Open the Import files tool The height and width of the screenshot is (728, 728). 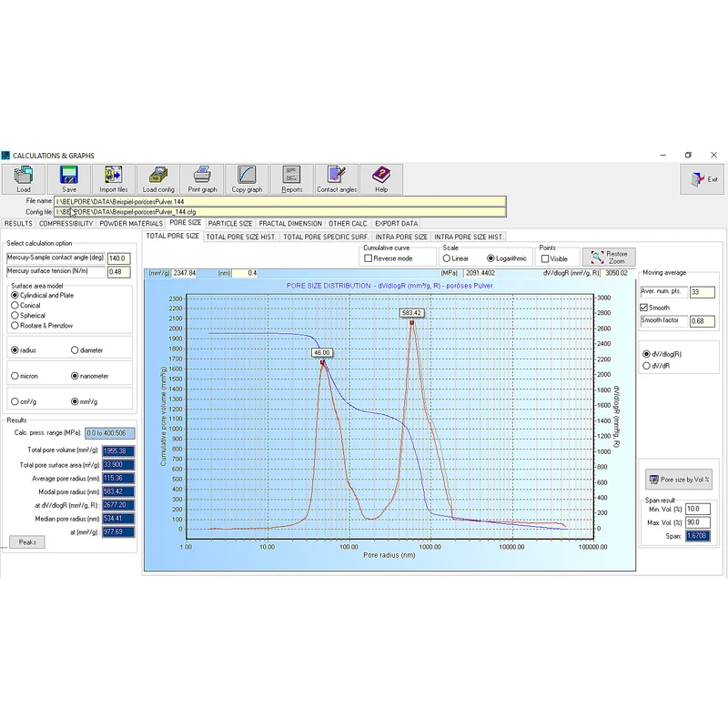coord(113,178)
